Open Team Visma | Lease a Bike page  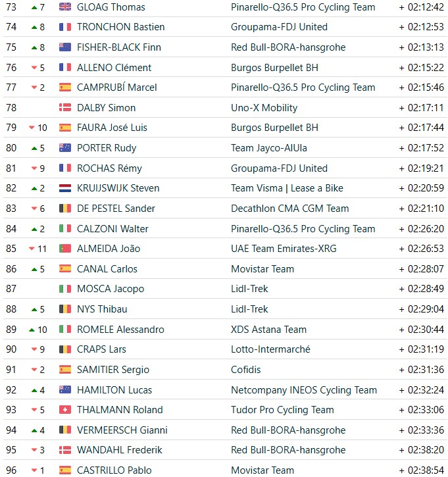click(287, 188)
